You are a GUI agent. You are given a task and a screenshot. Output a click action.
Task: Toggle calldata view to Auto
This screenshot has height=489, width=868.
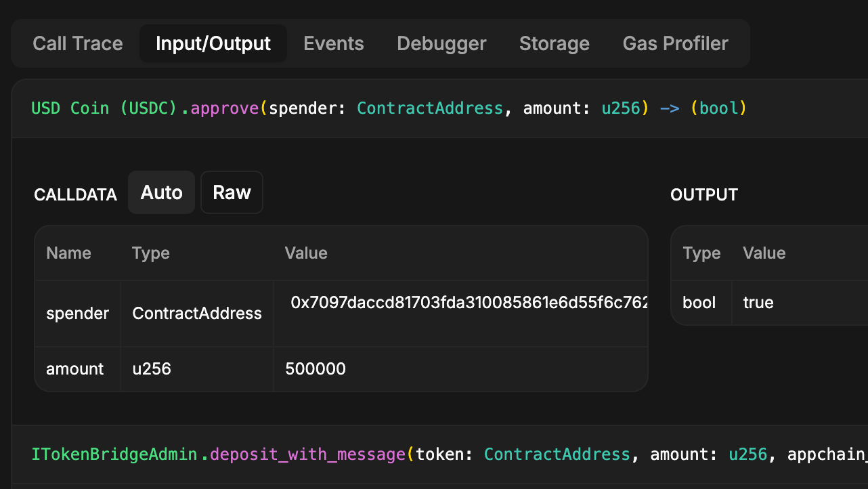[x=161, y=192]
